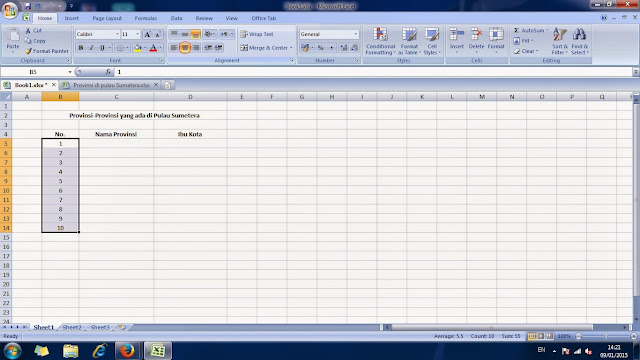640x360 pixels.
Task: Switch to Normal view in status bar
Action: pos(532,336)
